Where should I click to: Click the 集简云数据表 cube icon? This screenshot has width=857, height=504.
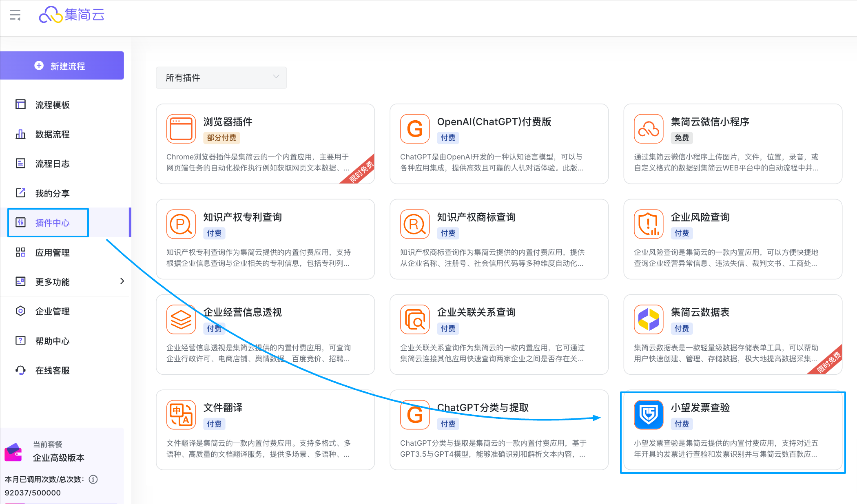(649, 319)
